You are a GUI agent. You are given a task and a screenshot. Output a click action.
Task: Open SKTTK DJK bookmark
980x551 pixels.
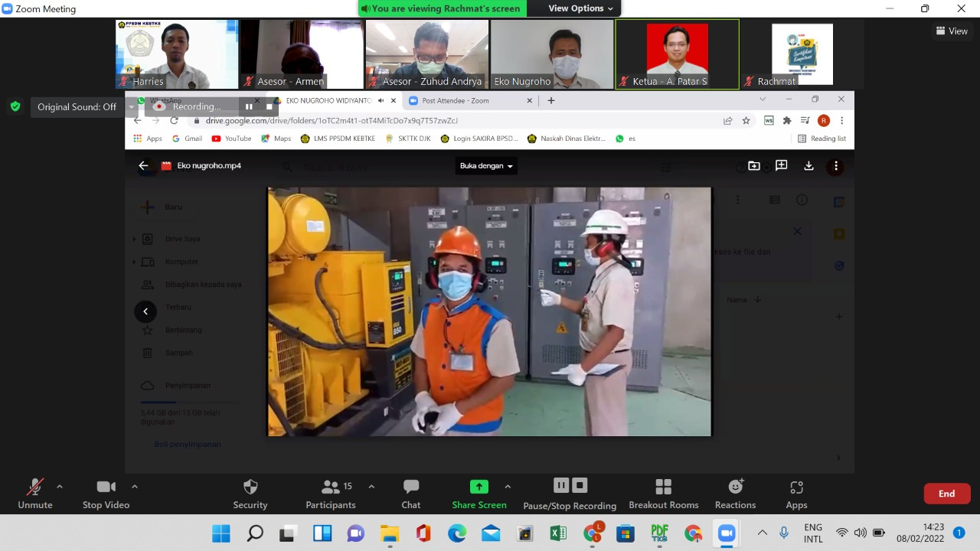408,139
